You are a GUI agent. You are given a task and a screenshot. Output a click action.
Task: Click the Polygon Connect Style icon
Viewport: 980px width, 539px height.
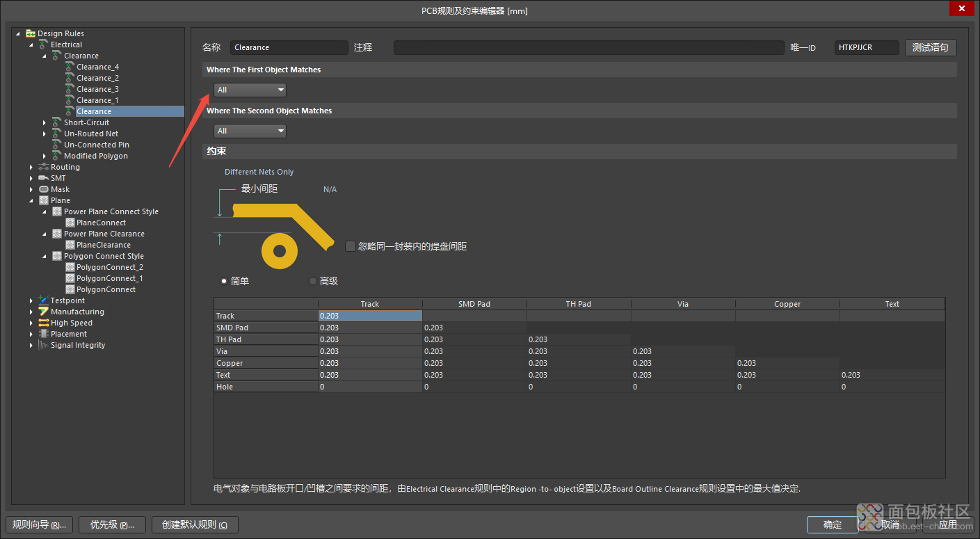click(x=57, y=256)
